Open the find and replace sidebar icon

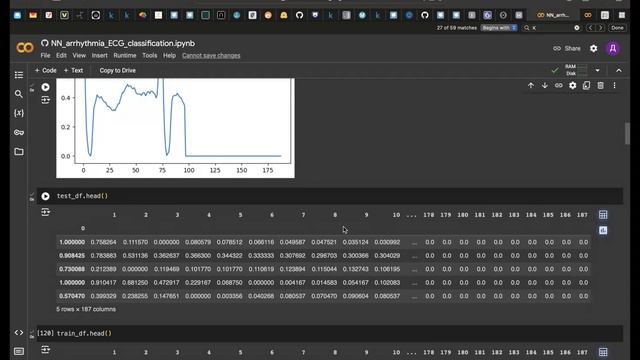pos(19,94)
